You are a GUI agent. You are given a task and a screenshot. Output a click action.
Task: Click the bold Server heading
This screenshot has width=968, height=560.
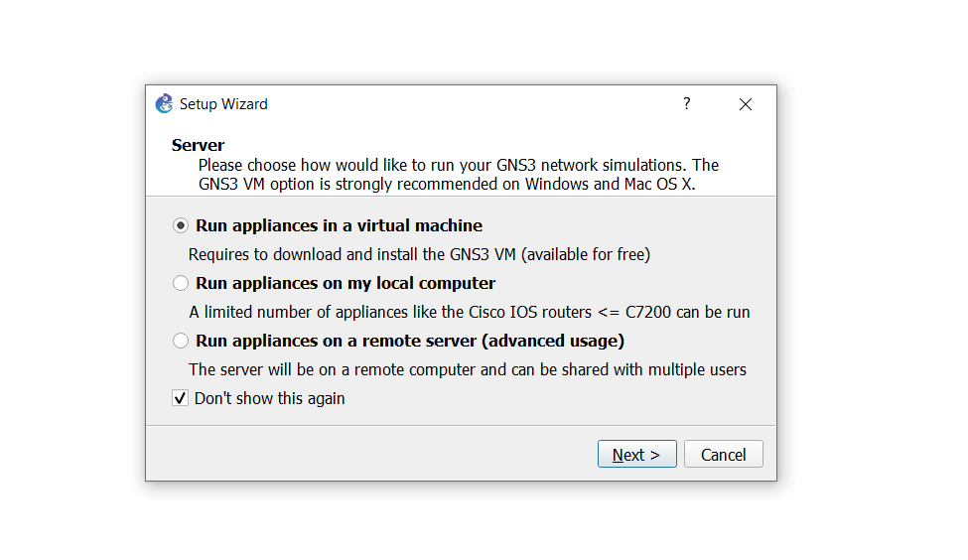[x=199, y=145]
